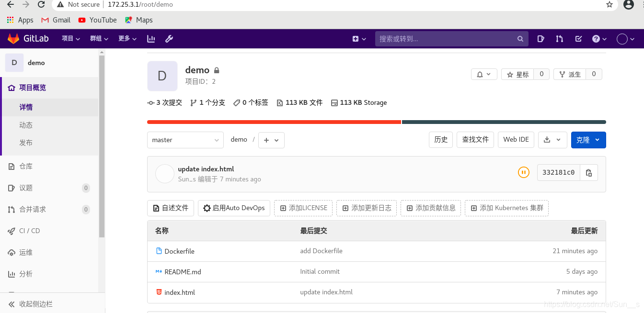644x313 pixels.
Task: Click dark segment of language bar
Action: pos(504,122)
